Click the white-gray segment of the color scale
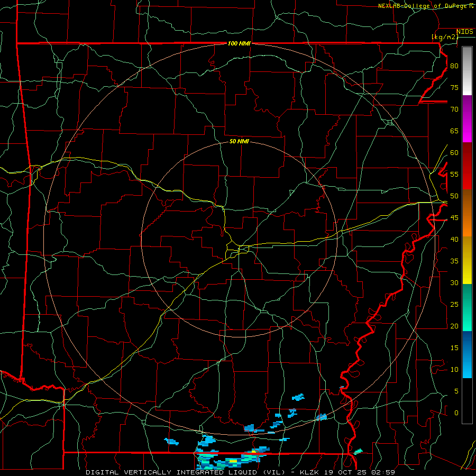The height and width of the screenshot is (476, 476). (x=467, y=71)
